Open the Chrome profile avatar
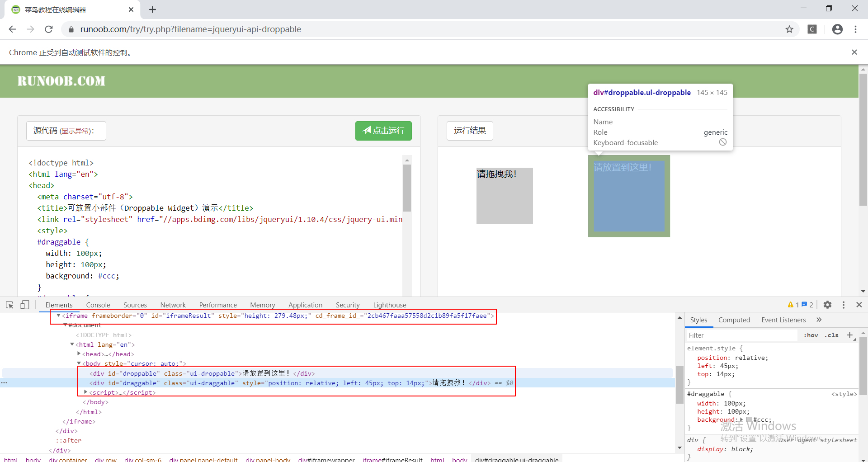Screen dimensions: 868x462 (837, 29)
